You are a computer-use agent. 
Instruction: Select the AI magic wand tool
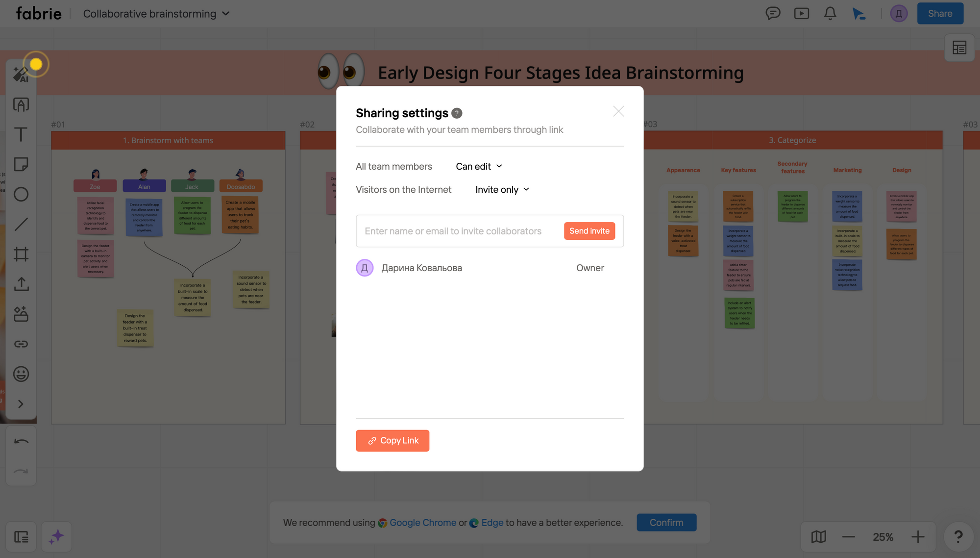click(x=21, y=75)
